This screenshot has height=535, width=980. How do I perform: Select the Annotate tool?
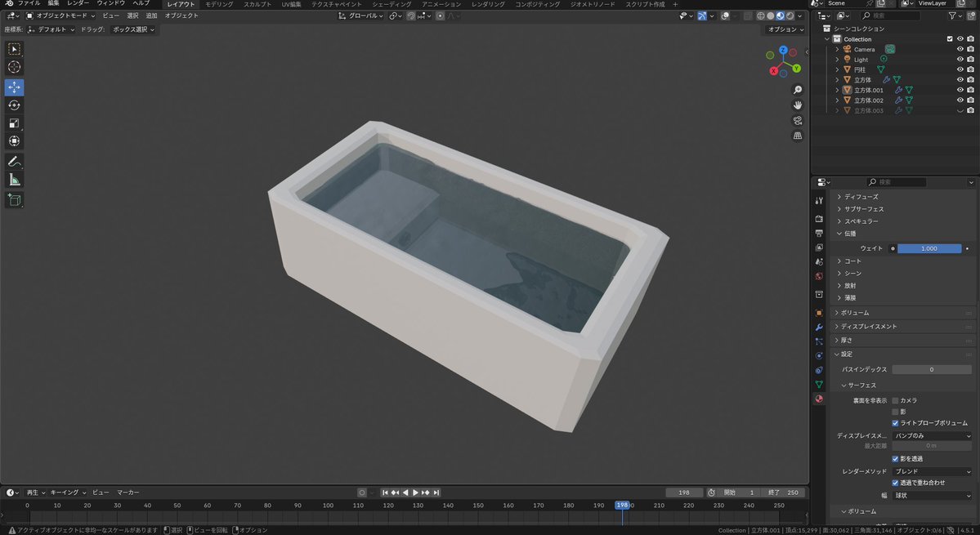point(14,162)
